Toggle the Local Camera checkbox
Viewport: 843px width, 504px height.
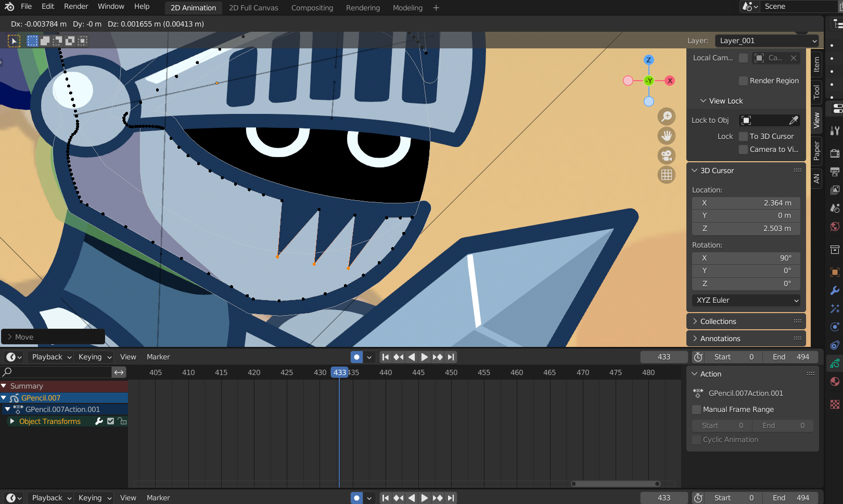pyautogui.click(x=743, y=58)
